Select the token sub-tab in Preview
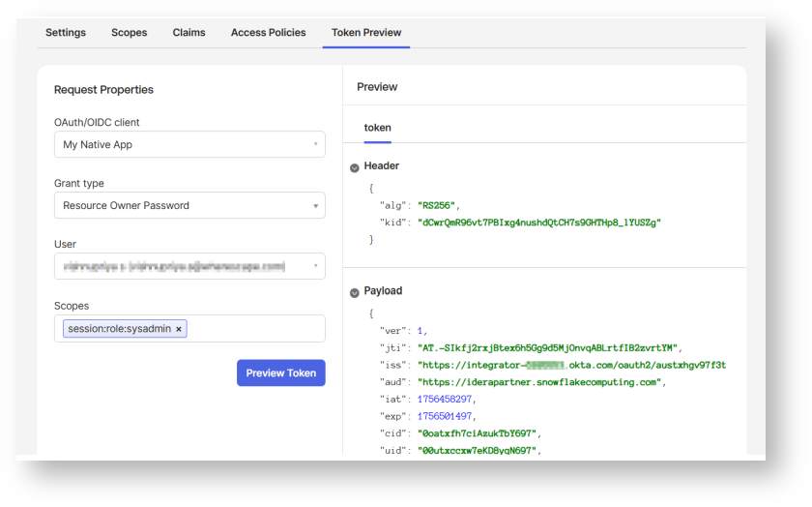Screen dimensions: 812x507 click(377, 128)
